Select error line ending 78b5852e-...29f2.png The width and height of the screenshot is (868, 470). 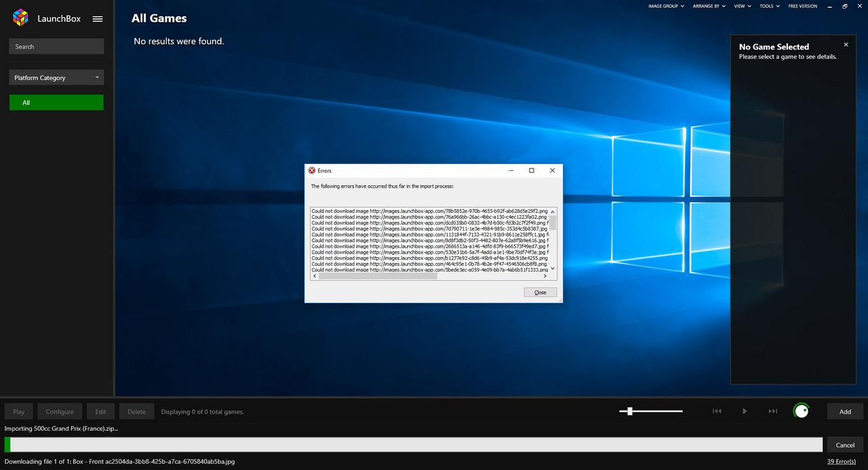tap(430, 211)
